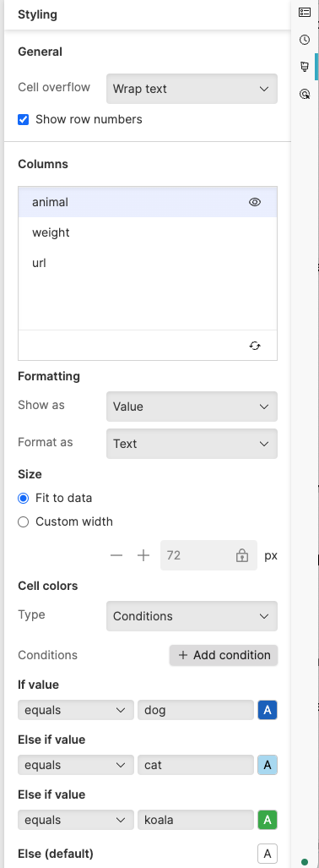Open the light blue color swatch for cat
This screenshot has height=868, width=319.
click(268, 765)
